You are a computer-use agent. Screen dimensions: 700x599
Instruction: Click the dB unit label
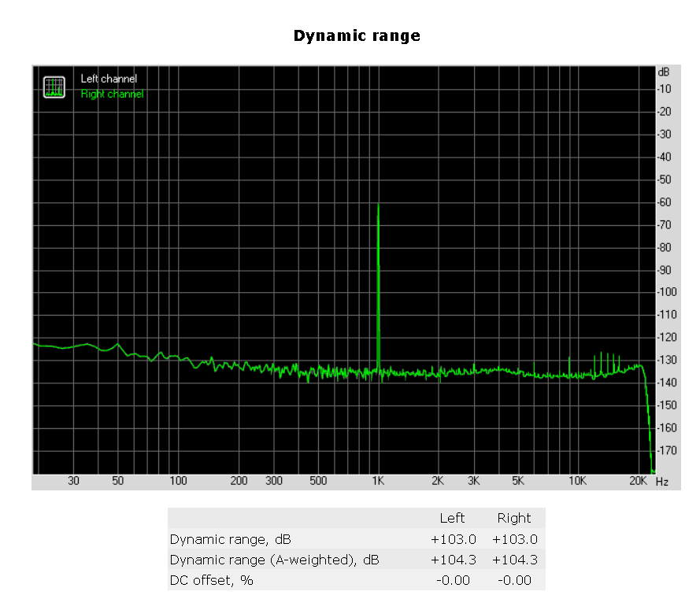coord(664,72)
